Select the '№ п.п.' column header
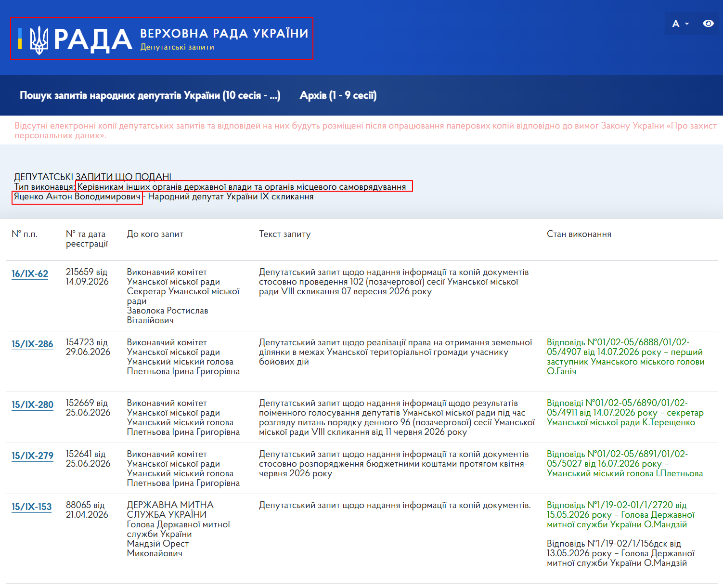The width and height of the screenshot is (723, 588). (25, 234)
